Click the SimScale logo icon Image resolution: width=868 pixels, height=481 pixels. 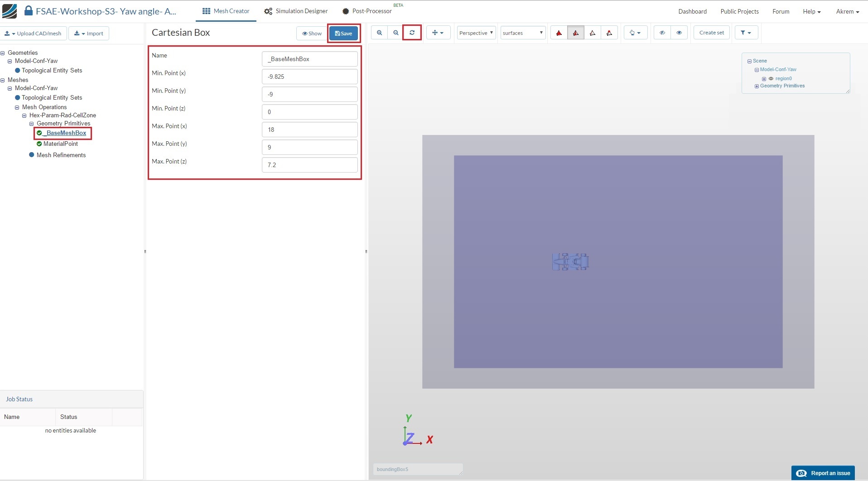point(10,11)
